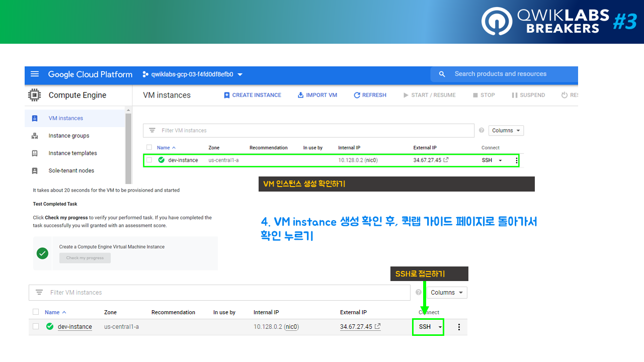This screenshot has width=644, height=362.
Task: Open Instance templates in sidebar
Action: point(73,153)
